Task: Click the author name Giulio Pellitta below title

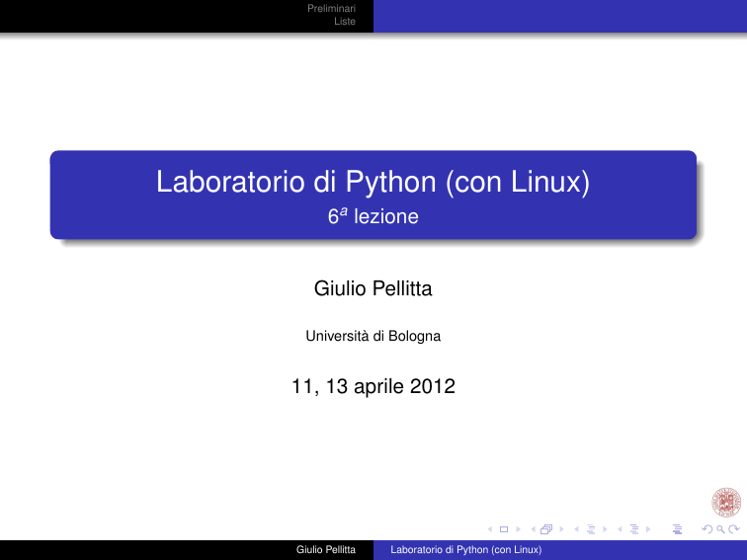Action: click(x=373, y=288)
